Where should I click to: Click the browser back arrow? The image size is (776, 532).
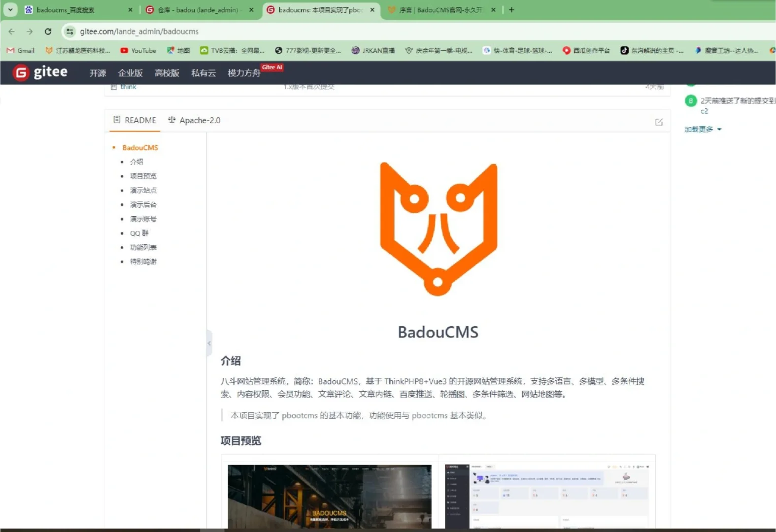pos(11,32)
